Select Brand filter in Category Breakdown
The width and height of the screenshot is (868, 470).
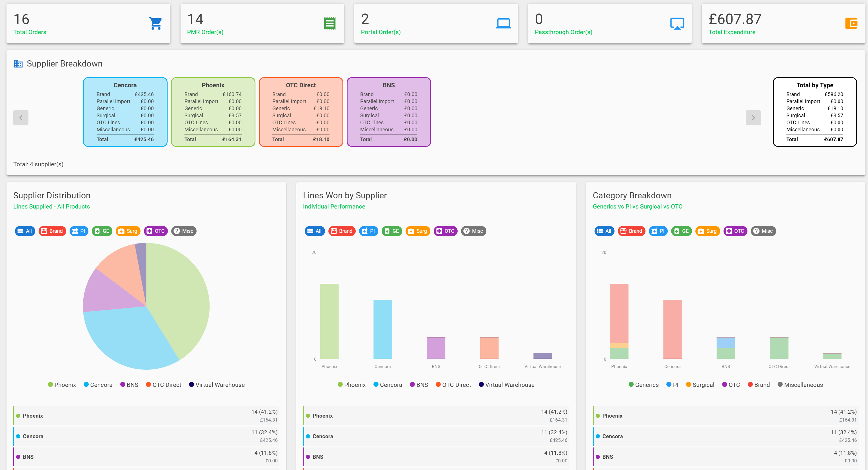point(632,231)
